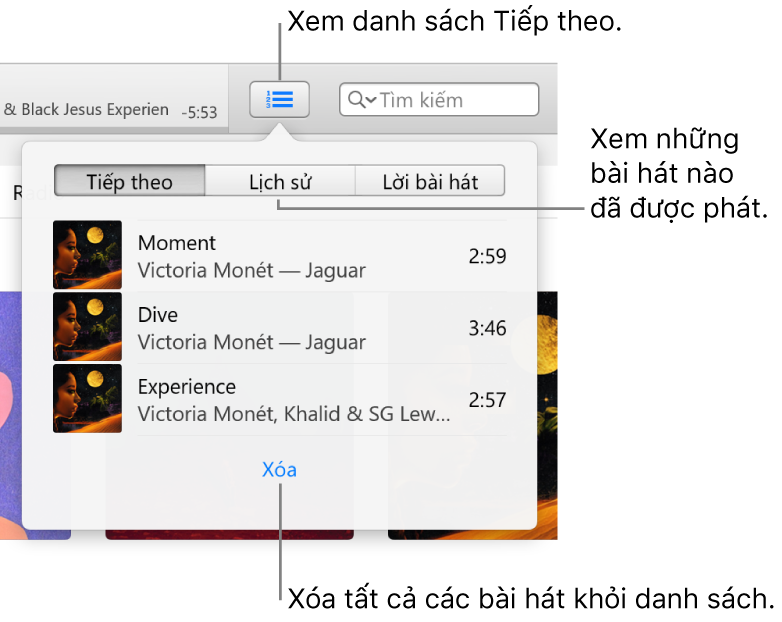Switch to the Lời bài hát tab
782x622 pixels.
pos(430,181)
